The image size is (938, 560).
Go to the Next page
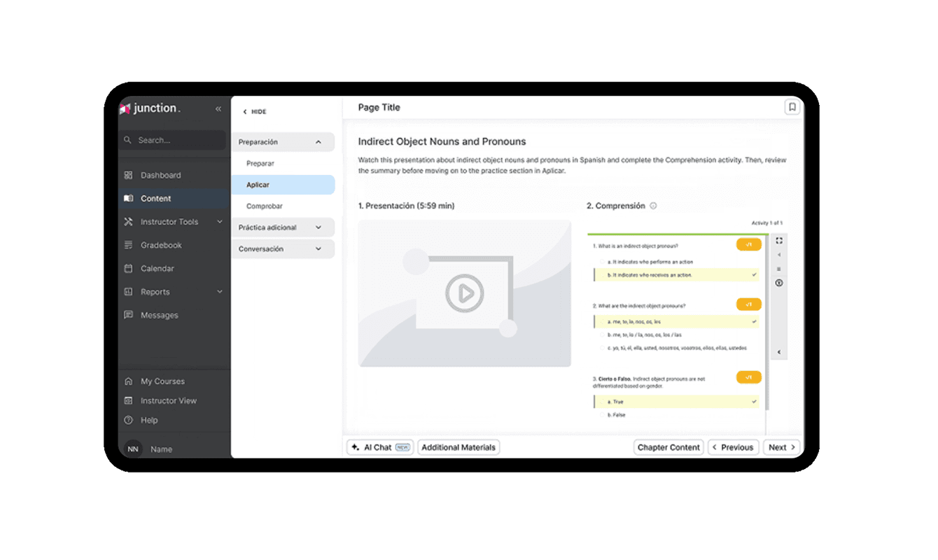coord(781,447)
